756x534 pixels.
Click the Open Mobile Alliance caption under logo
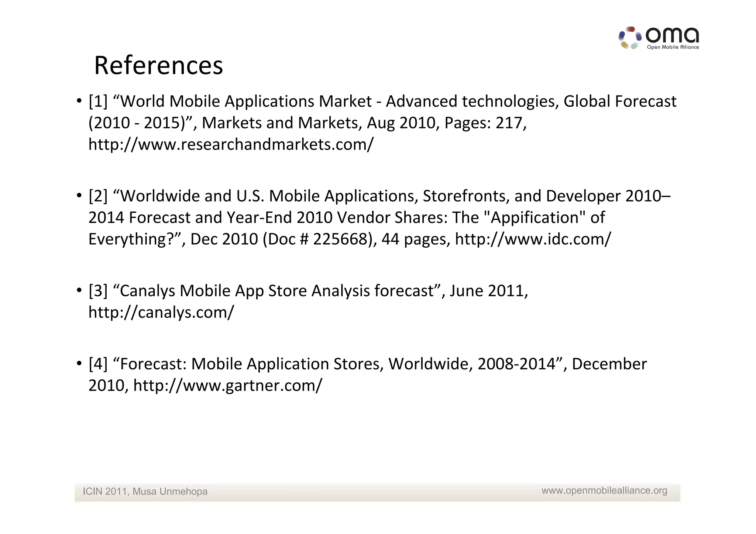tap(673, 47)
